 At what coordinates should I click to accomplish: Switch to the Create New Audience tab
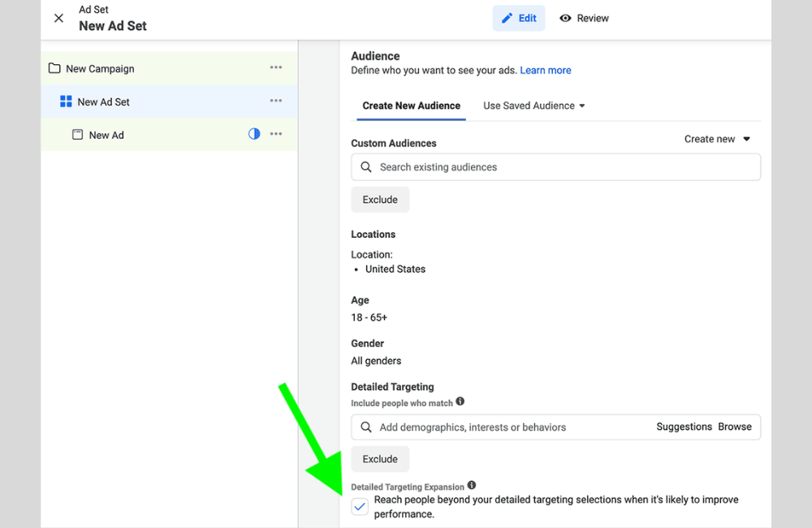click(x=410, y=106)
